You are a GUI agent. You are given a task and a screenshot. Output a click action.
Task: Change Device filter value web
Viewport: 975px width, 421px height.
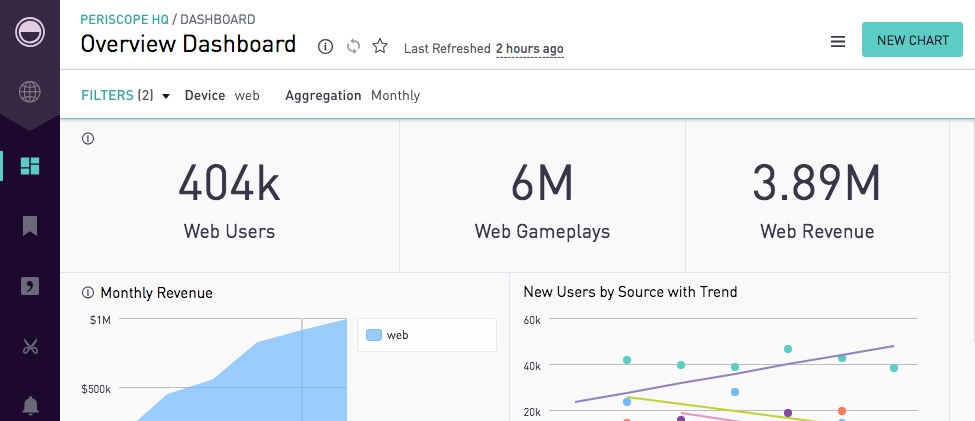click(247, 96)
